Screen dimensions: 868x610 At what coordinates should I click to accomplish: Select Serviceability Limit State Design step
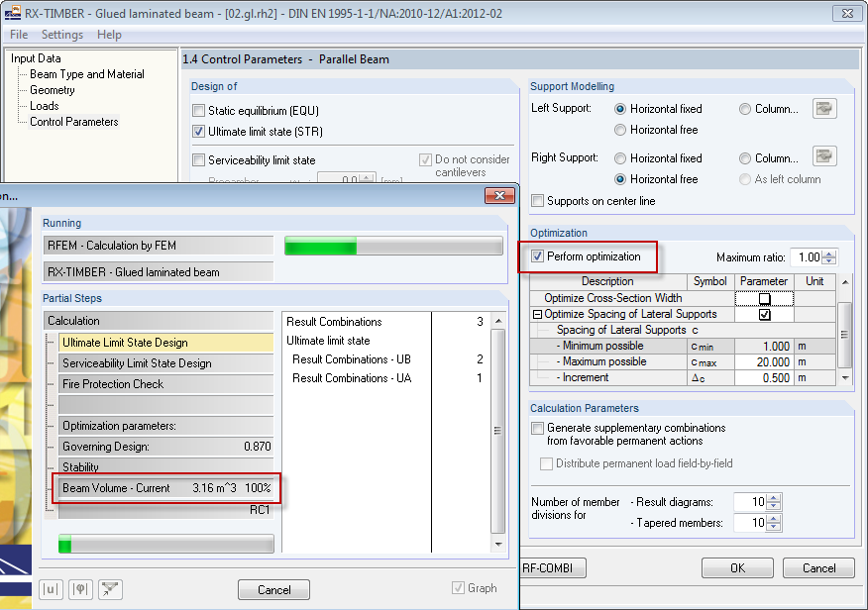click(x=166, y=363)
